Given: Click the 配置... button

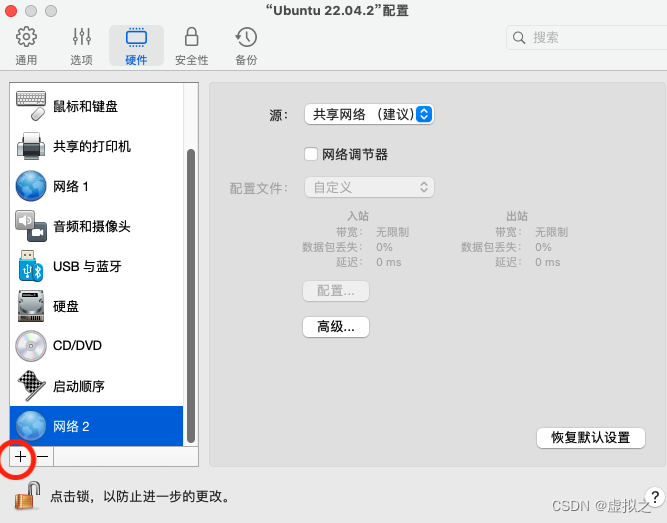Looking at the screenshot, I should tap(336, 291).
